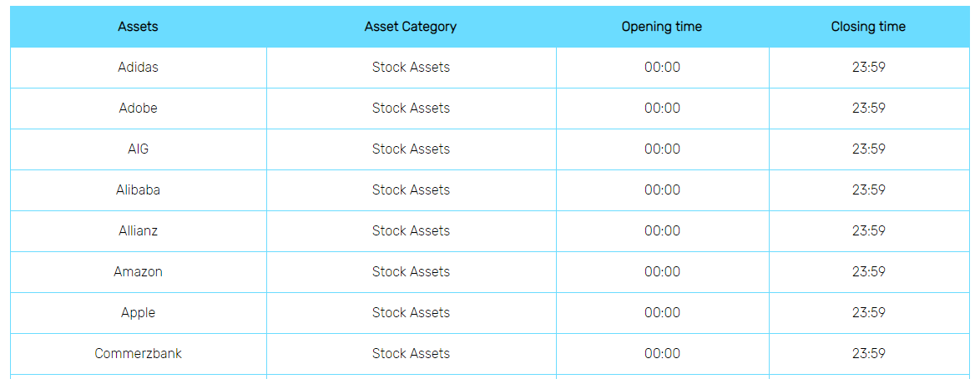This screenshot has height=379, width=980.
Task: Click the 00:00 opening time for Alibaba
Action: [662, 190]
